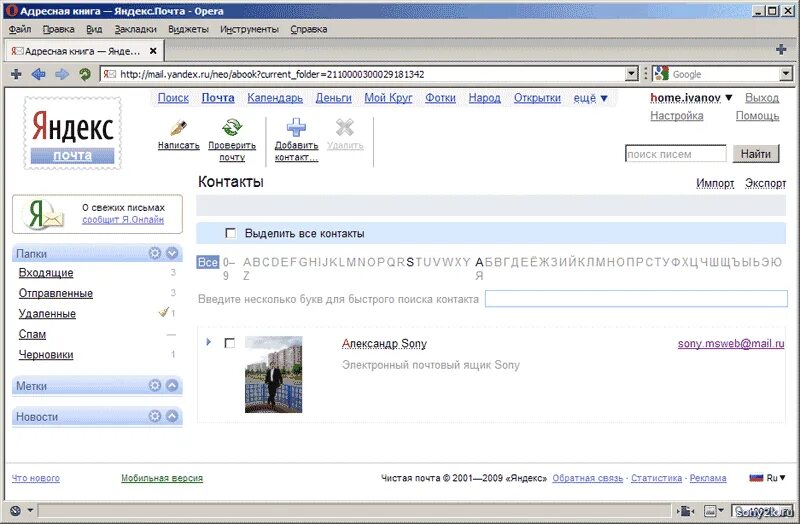Click the browser Forward arrow
Viewport: 800px width, 524px height.
point(62,74)
